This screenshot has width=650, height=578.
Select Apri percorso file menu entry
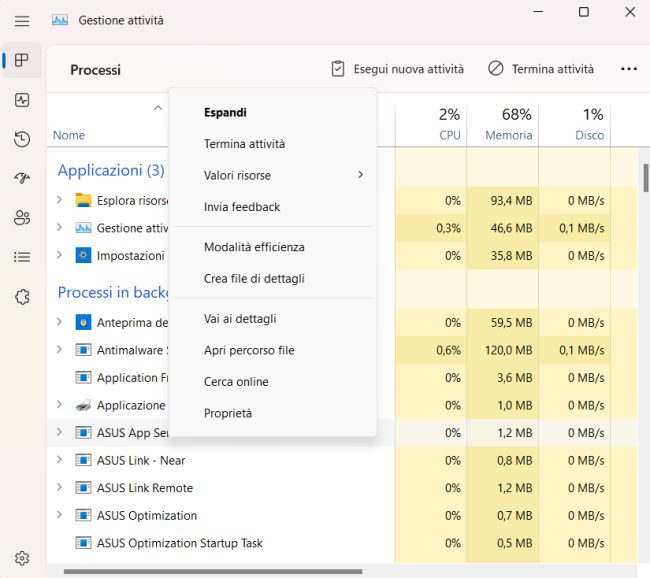pos(249,350)
